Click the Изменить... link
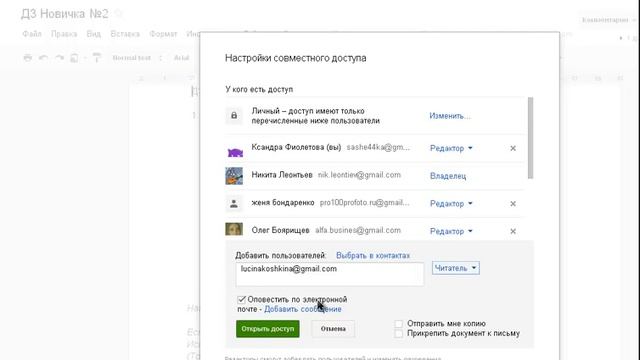This screenshot has width=640, height=360. [x=450, y=116]
